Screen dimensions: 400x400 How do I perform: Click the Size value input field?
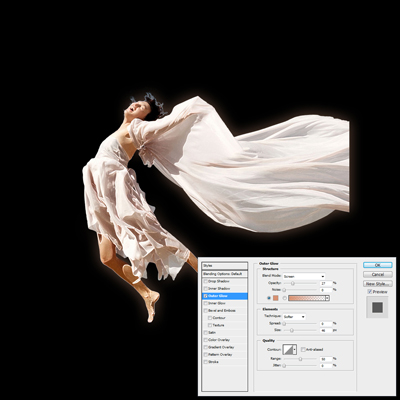point(326,330)
